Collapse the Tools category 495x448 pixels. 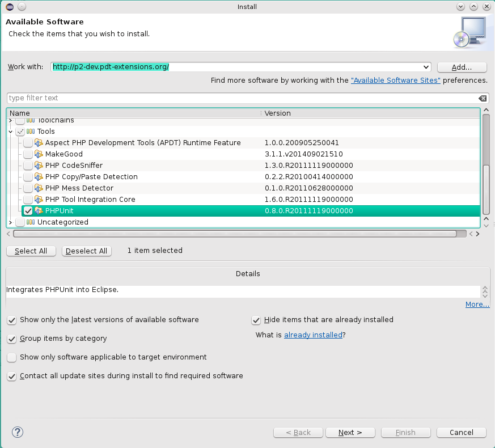click(x=11, y=132)
